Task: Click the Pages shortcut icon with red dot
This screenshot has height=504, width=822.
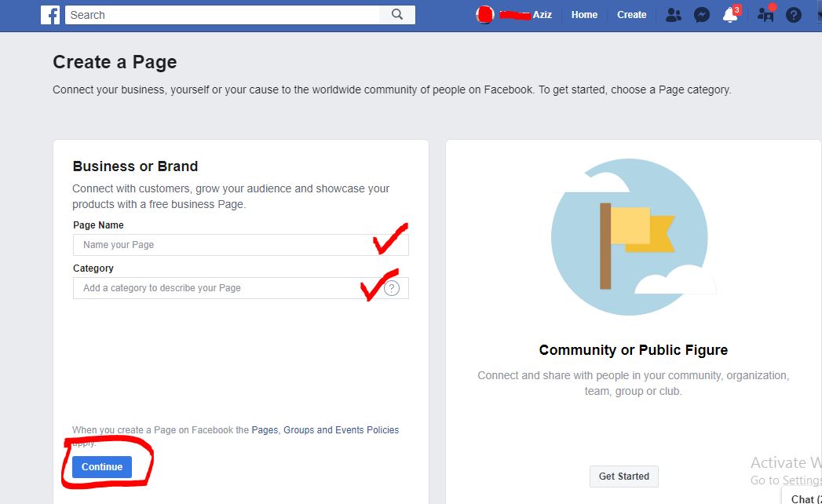Action: pyautogui.click(x=765, y=15)
